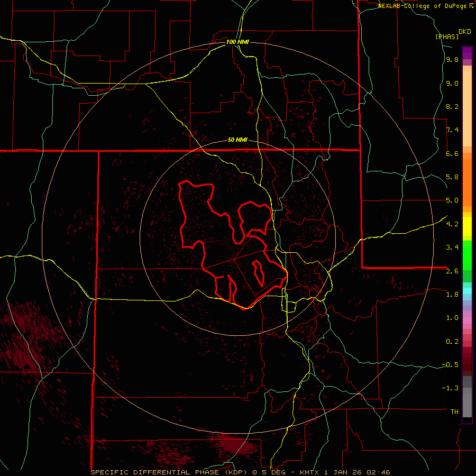Click the 50 NMI range ring label

(x=237, y=140)
